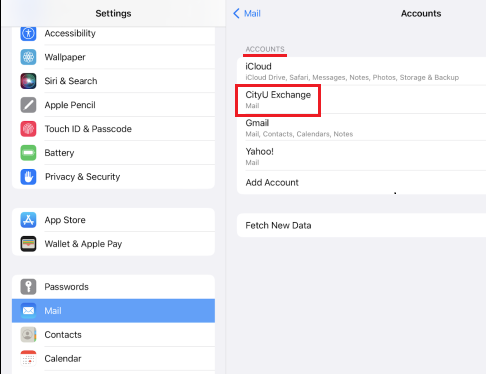
Task: Tap the Wallet & Apple Pay icon
Action: coord(28,244)
